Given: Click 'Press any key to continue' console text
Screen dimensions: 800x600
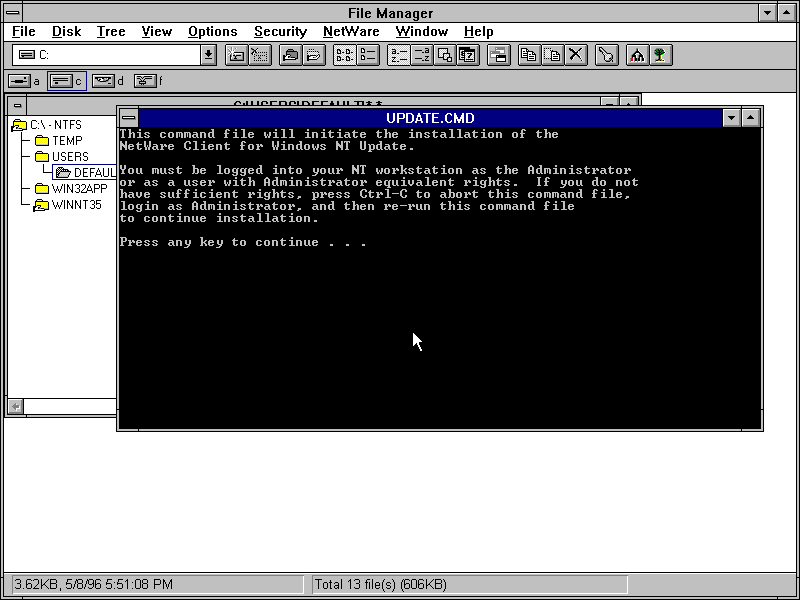Looking at the screenshot, I should (243, 242).
